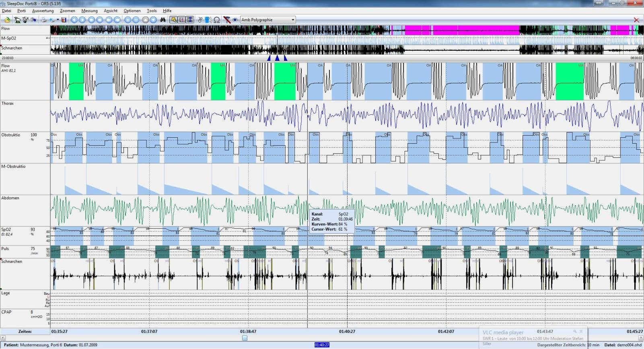Click the Dargestellter Zeitbereich status text

pyautogui.click(x=569, y=345)
